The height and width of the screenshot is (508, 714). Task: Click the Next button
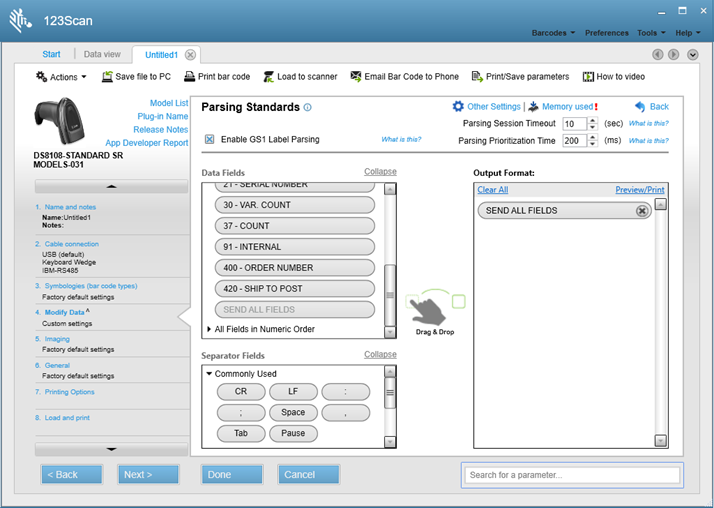point(148,474)
